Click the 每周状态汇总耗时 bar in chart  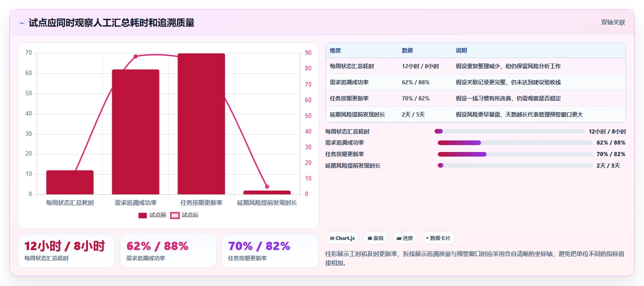70,182
